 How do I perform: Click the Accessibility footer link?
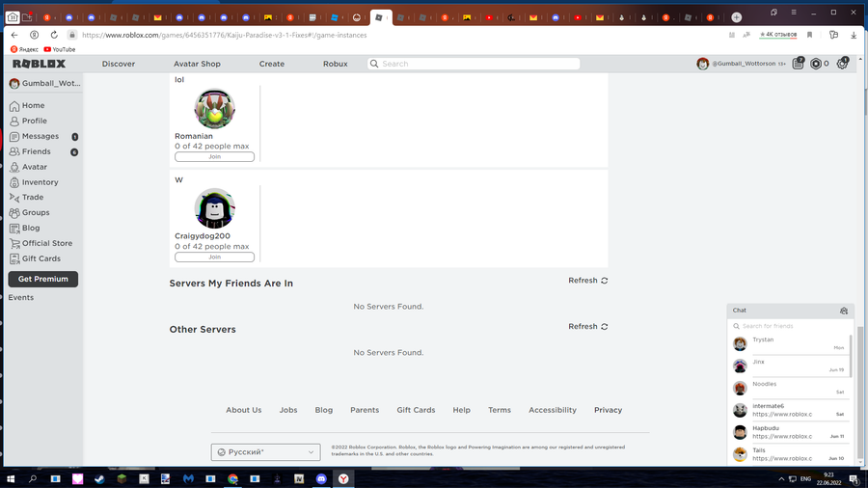[x=553, y=410]
